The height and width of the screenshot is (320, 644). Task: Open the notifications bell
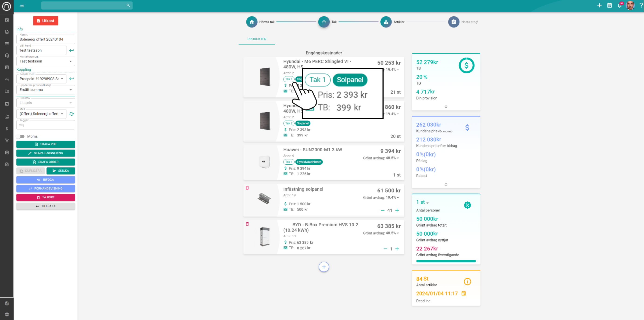tap(619, 6)
